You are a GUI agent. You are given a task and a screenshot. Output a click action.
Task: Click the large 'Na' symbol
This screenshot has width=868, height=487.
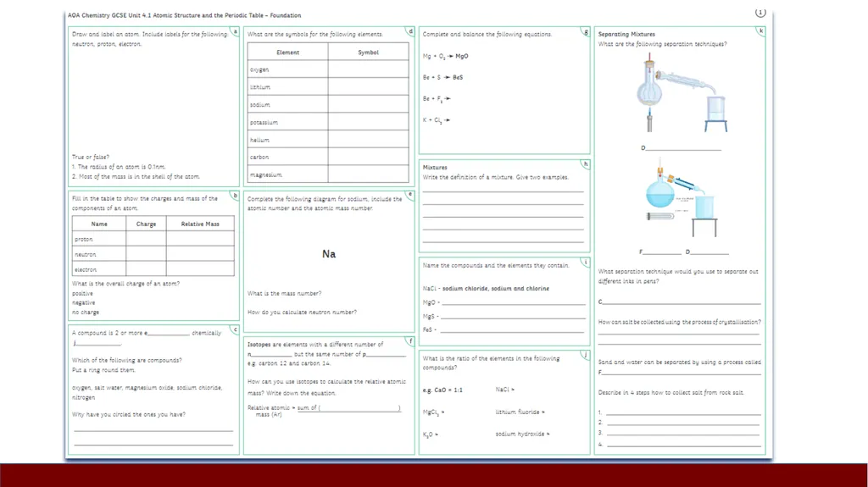[329, 254]
